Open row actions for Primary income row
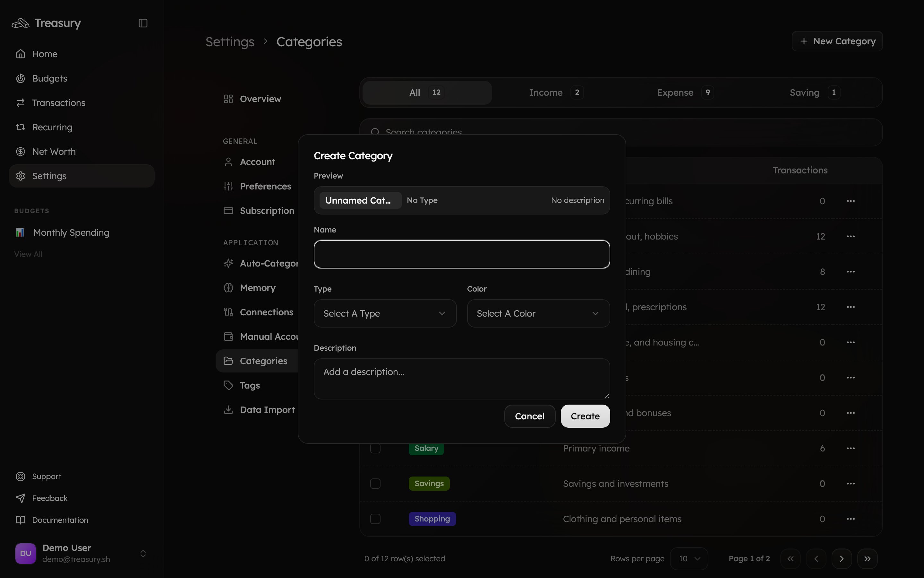924x578 pixels. click(851, 448)
